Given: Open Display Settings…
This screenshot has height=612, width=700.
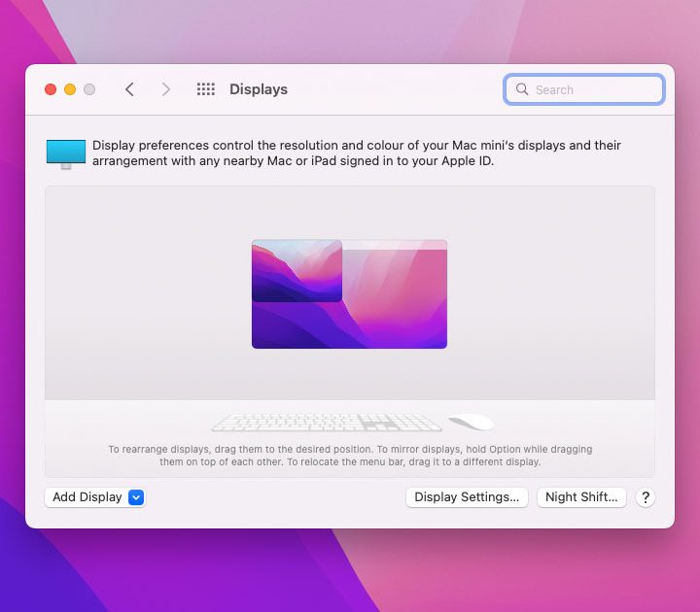Looking at the screenshot, I should tap(467, 497).
